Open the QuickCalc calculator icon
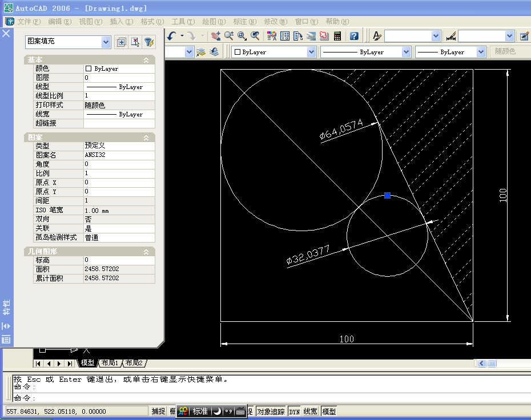This screenshot has width=531, height=420. click(337, 35)
